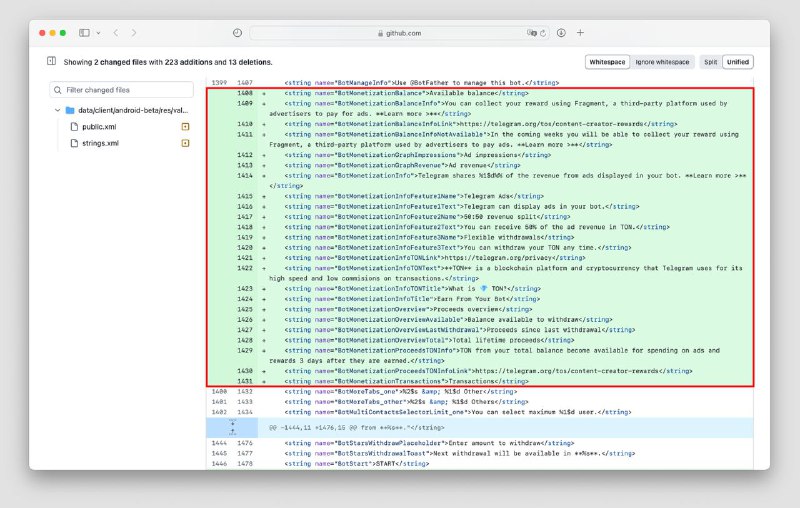
Task: Collapse the data/client/android-beta folder
Action: click(58, 110)
